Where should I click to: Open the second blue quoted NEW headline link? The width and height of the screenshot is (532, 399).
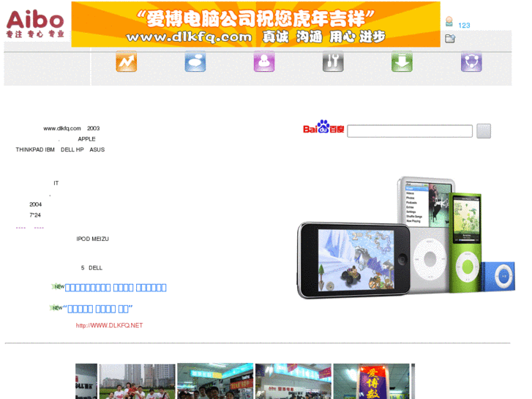pyautogui.click(x=98, y=309)
